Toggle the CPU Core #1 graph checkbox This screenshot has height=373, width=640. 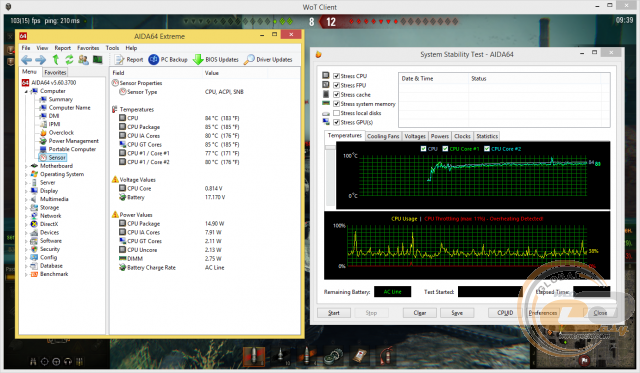(445, 149)
